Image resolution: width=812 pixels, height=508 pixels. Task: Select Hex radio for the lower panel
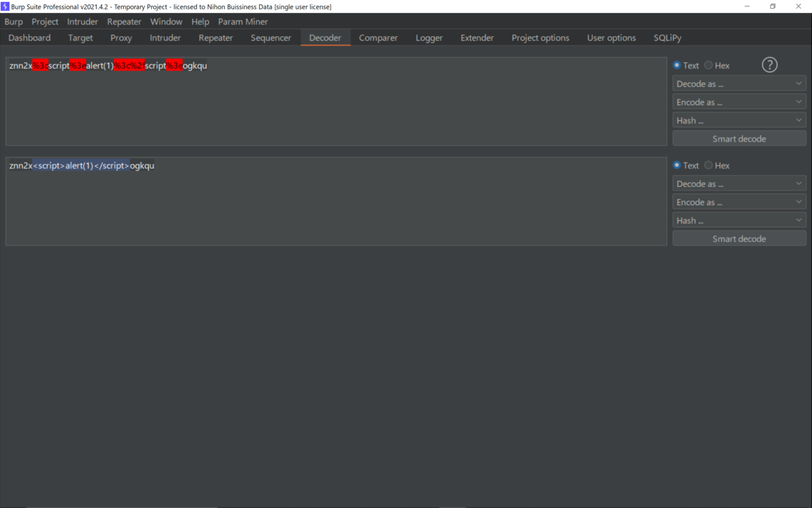[717, 165]
